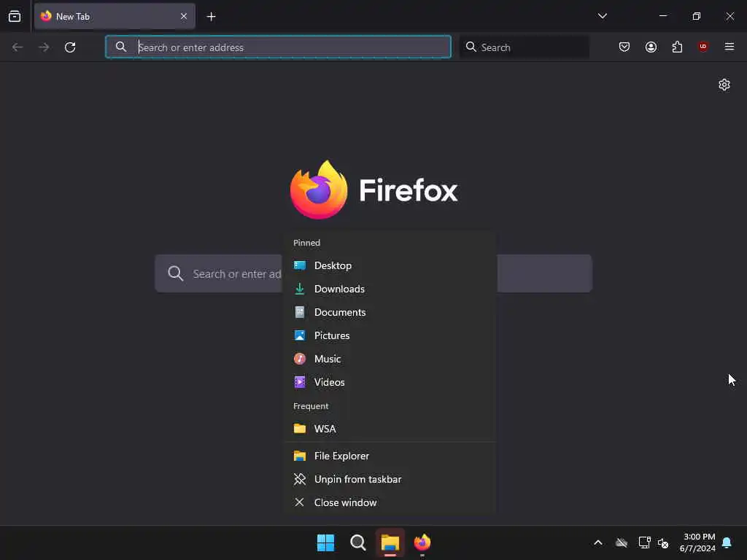Open Downloads from the pinned jump list
This screenshot has width=747, height=560.
[390, 289]
